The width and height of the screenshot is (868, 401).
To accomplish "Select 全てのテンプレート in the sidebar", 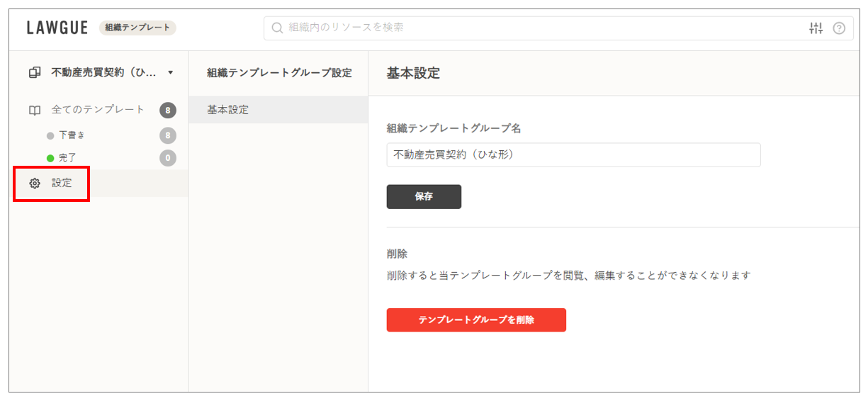I will pyautogui.click(x=98, y=110).
